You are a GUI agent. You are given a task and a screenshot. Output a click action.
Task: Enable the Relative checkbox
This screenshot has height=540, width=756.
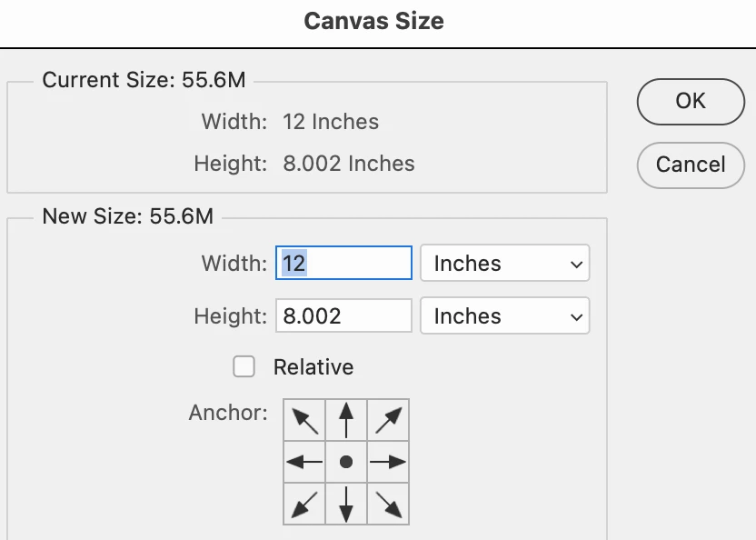coord(244,366)
